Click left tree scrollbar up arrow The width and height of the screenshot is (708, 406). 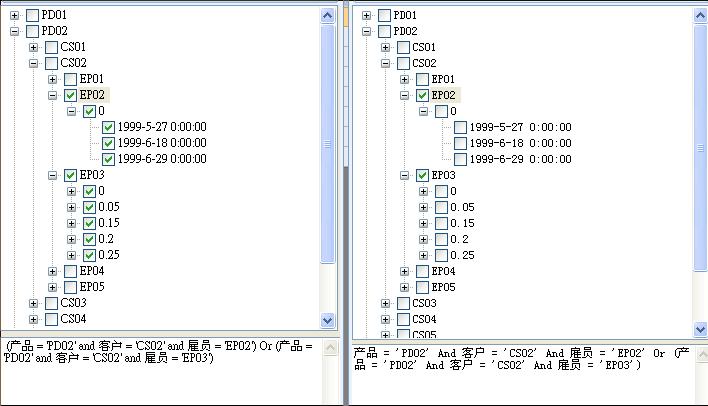coord(327,16)
